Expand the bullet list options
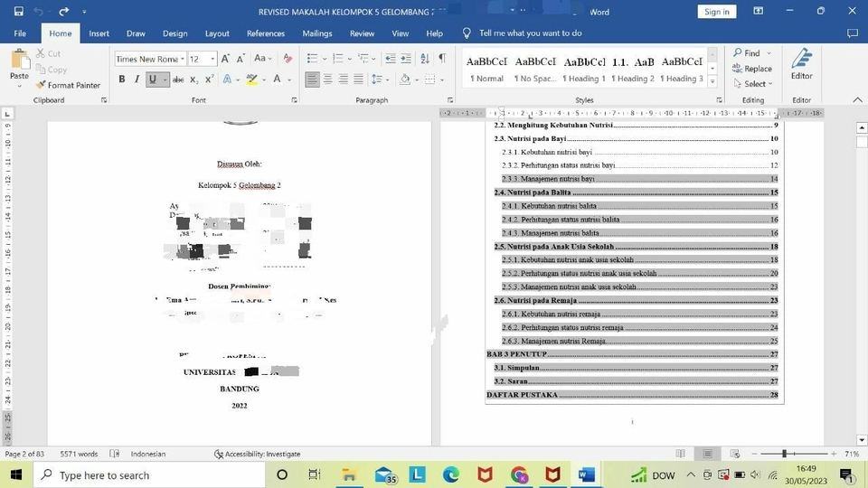868x488 pixels. [325, 59]
